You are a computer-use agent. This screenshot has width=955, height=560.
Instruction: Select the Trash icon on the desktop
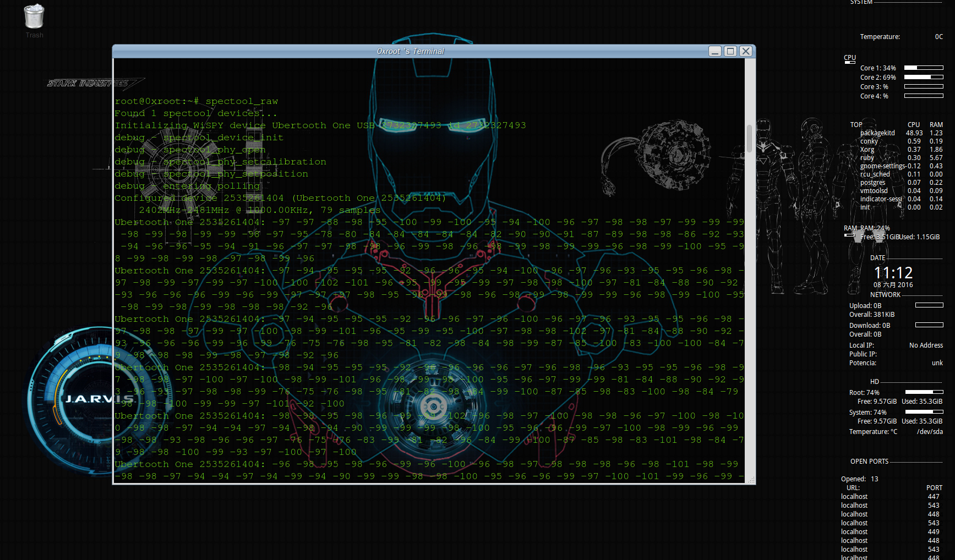tap(34, 21)
